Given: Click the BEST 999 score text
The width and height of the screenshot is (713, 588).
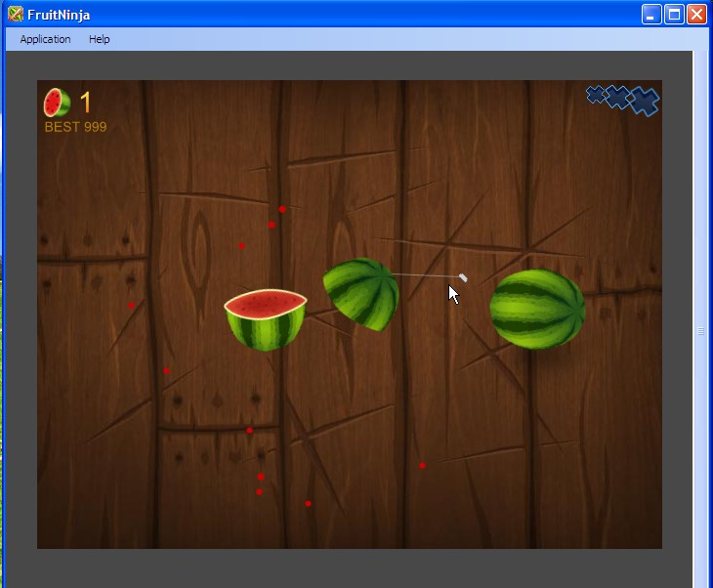Looking at the screenshot, I should [75, 127].
